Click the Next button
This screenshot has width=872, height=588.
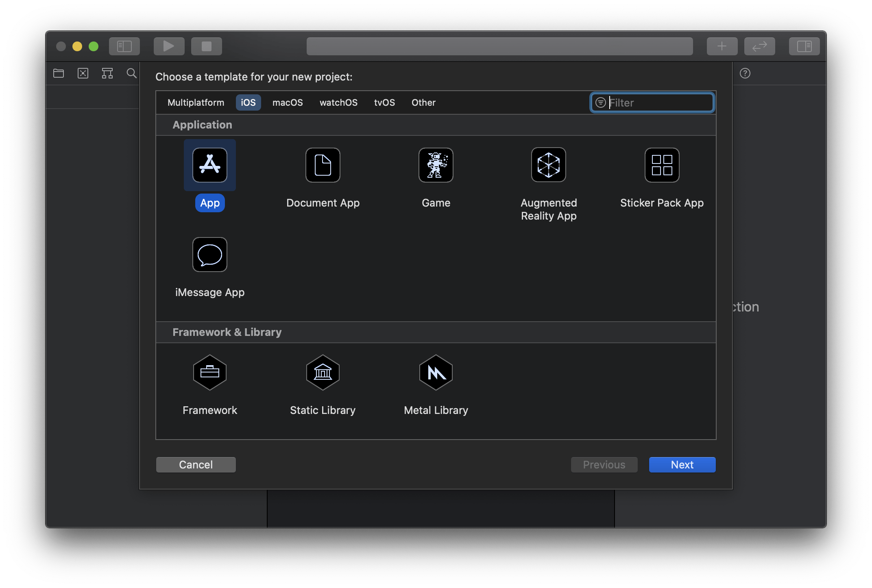click(x=682, y=465)
